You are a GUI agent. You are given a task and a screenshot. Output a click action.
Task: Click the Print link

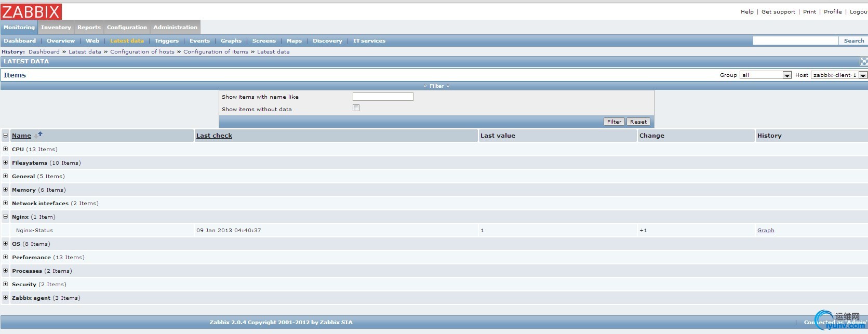[809, 11]
